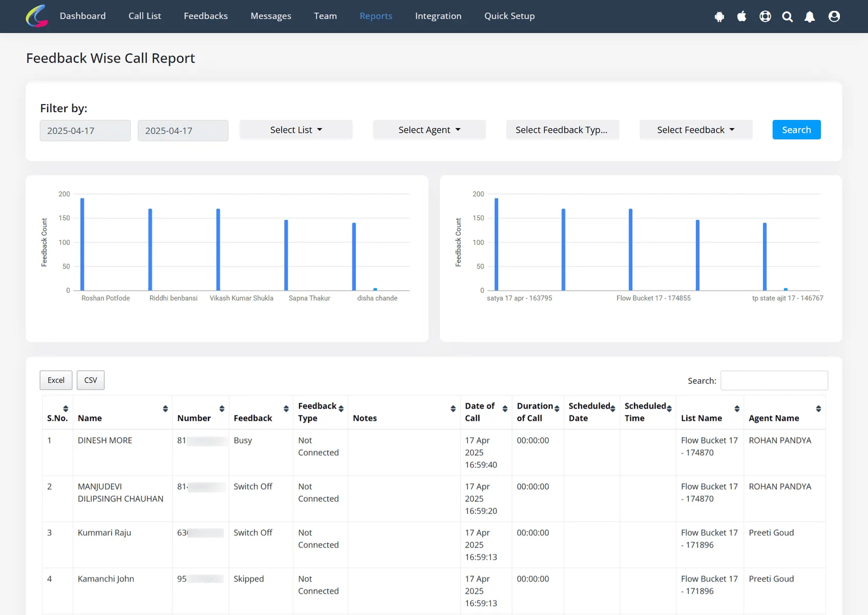Sort by Duration of Call column

[x=557, y=408]
